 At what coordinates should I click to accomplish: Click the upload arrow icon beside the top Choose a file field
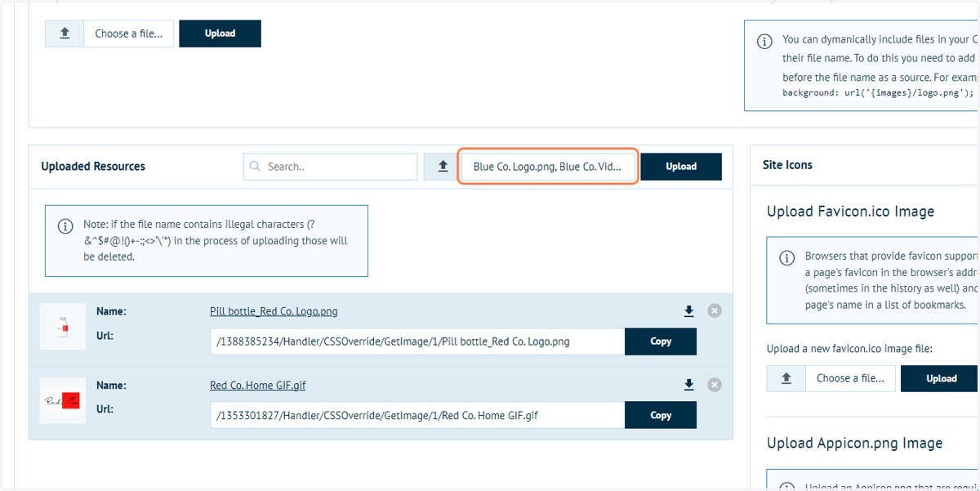[65, 33]
